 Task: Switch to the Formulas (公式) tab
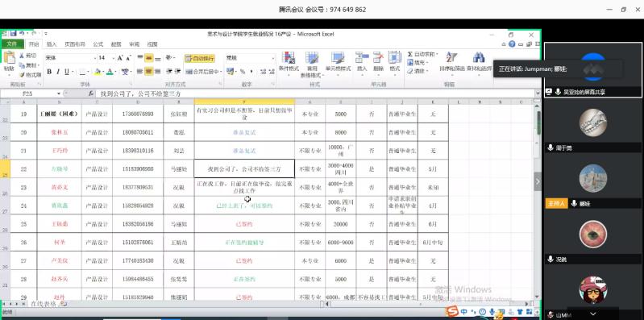tap(98, 44)
